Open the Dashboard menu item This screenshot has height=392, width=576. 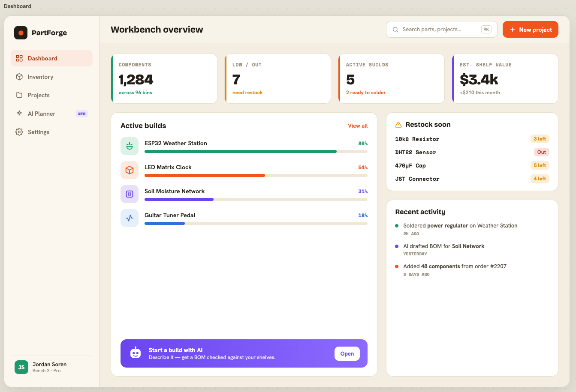pyautogui.click(x=51, y=58)
